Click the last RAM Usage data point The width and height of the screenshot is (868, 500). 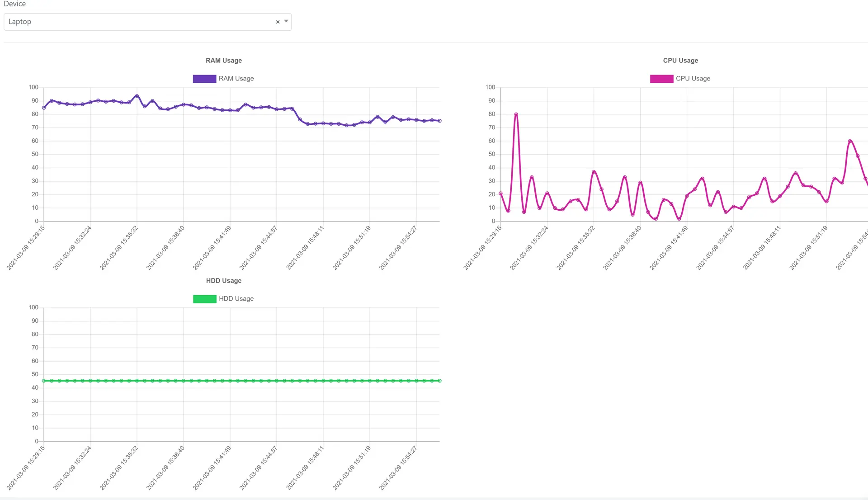coord(439,121)
